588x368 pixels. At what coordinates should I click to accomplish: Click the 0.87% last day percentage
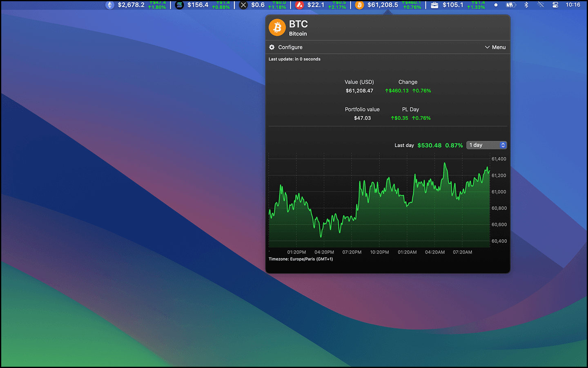454,145
